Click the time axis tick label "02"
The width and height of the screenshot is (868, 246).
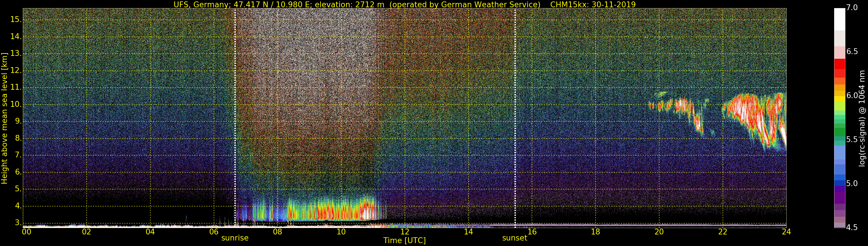click(87, 232)
